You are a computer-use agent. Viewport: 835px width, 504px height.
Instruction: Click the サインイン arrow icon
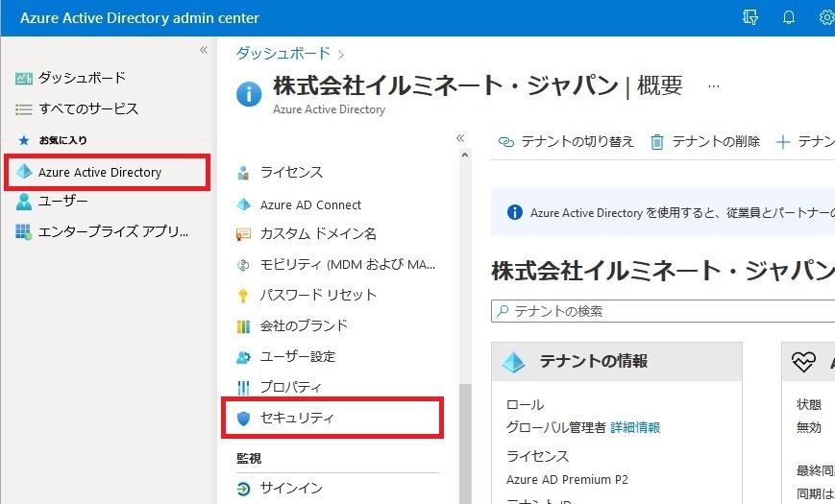click(x=243, y=489)
